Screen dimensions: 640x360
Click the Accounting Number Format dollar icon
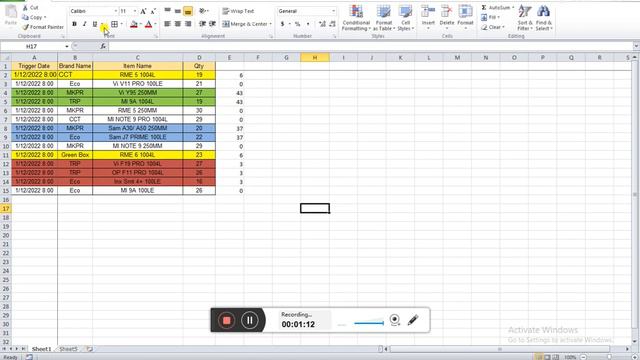click(282, 24)
